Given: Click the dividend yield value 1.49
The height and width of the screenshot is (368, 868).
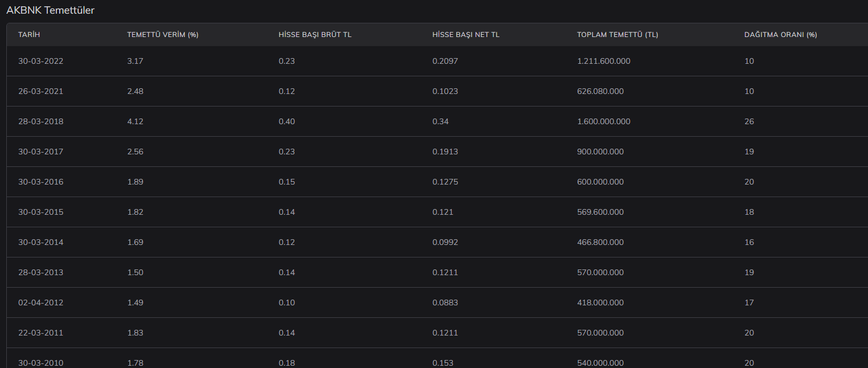Looking at the screenshot, I should (135, 302).
